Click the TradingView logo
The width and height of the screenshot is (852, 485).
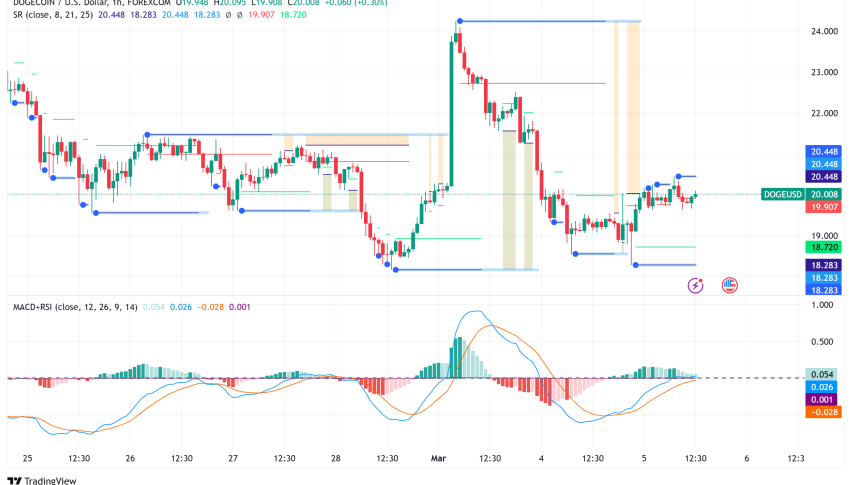(x=42, y=480)
